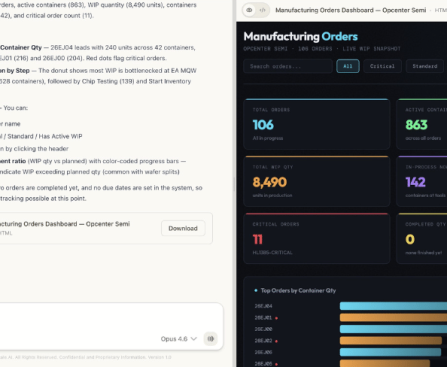447x367 pixels.
Task: Click the Total Orders 106 card
Action: [x=317, y=124]
